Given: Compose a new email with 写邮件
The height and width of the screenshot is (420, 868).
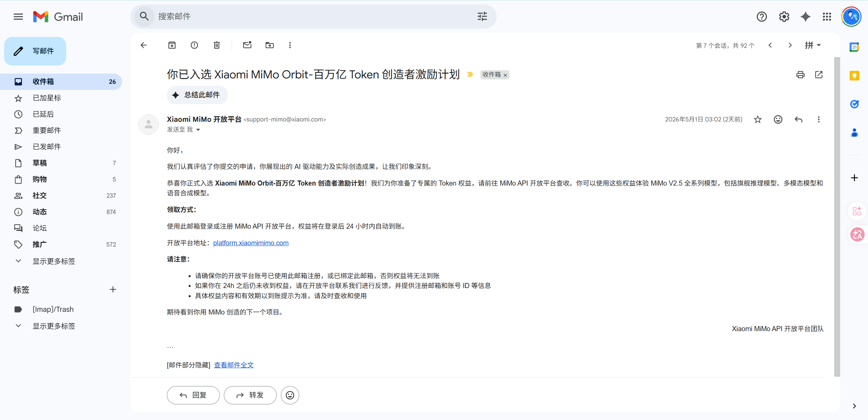Looking at the screenshot, I should click(x=35, y=51).
